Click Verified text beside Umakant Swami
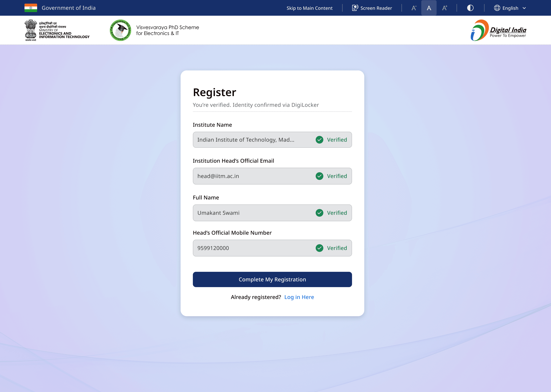Image resolution: width=551 pixels, height=392 pixels. [337, 213]
